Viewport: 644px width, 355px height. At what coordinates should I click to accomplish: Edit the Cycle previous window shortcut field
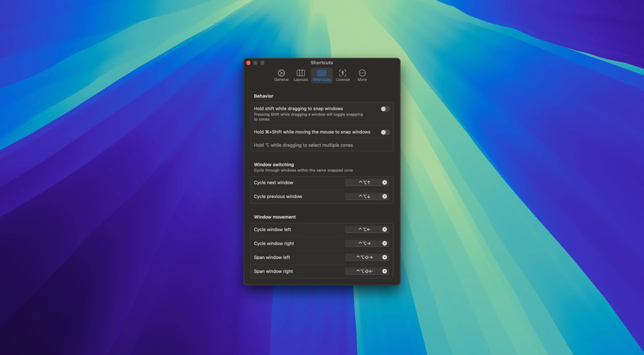coord(364,196)
